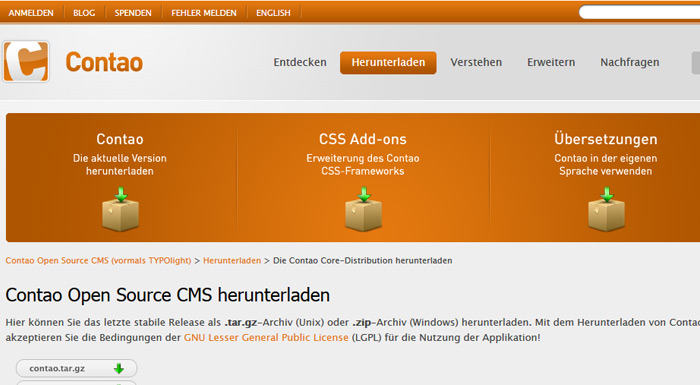700x385 pixels.
Task: Click the Übersetzungen download box icon
Action: pyautogui.click(x=606, y=209)
